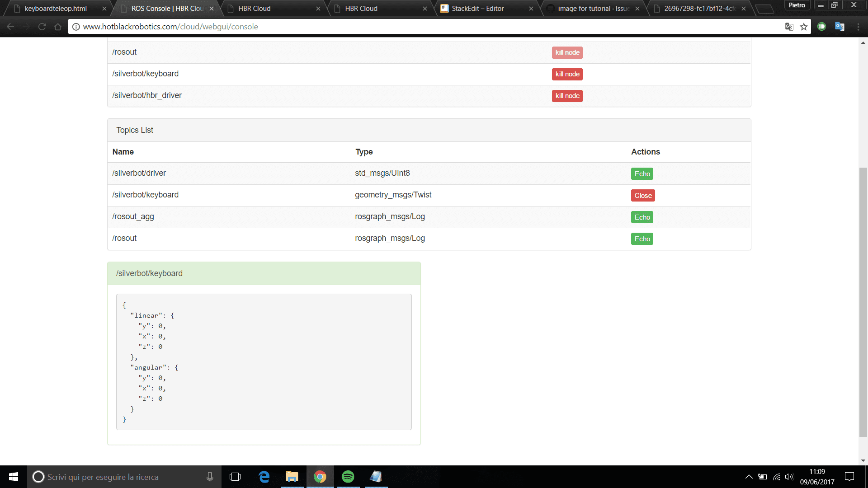This screenshot has height=488, width=868.
Task: Click the browser reload icon
Action: [42, 27]
